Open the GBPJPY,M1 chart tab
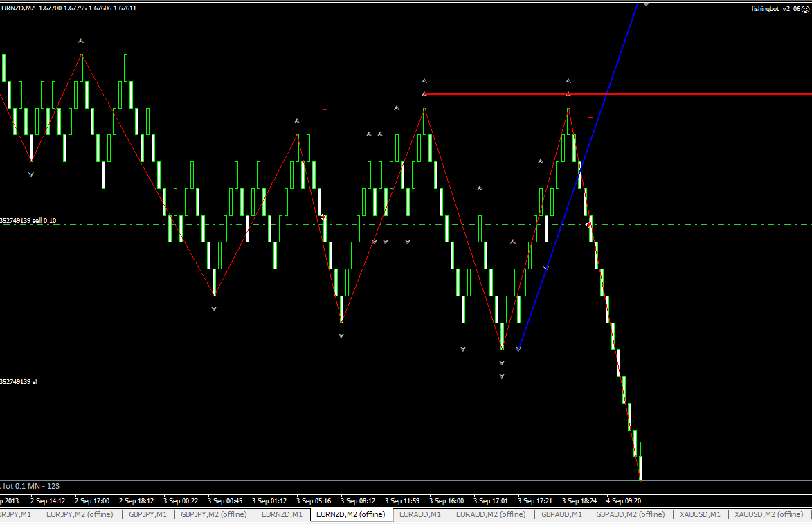This screenshot has width=812, height=524. pyautogui.click(x=147, y=514)
